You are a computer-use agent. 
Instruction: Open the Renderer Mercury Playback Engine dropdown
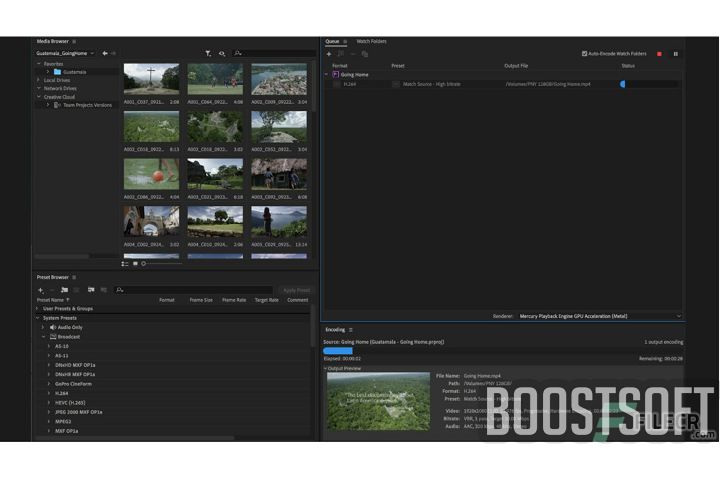coord(600,316)
